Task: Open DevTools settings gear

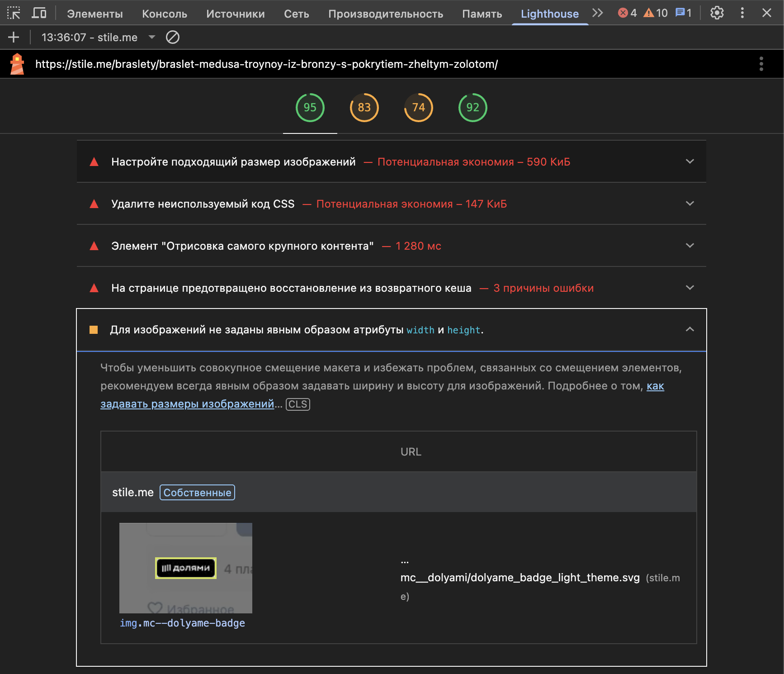Action: (x=717, y=13)
